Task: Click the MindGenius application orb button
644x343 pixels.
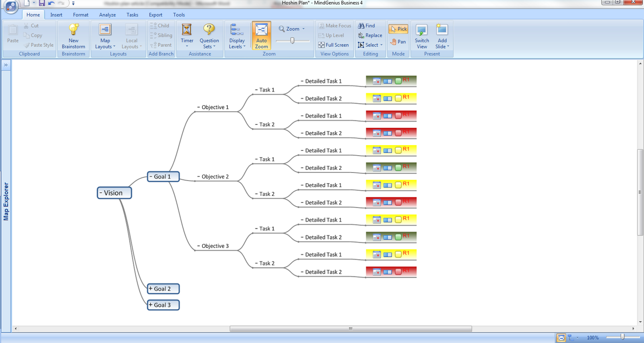Action: pyautogui.click(x=11, y=6)
